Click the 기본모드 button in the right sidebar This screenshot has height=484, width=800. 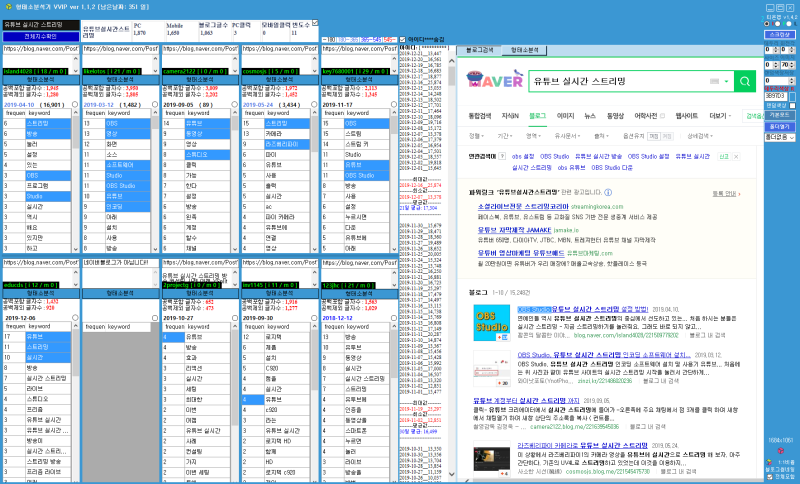pos(780,115)
